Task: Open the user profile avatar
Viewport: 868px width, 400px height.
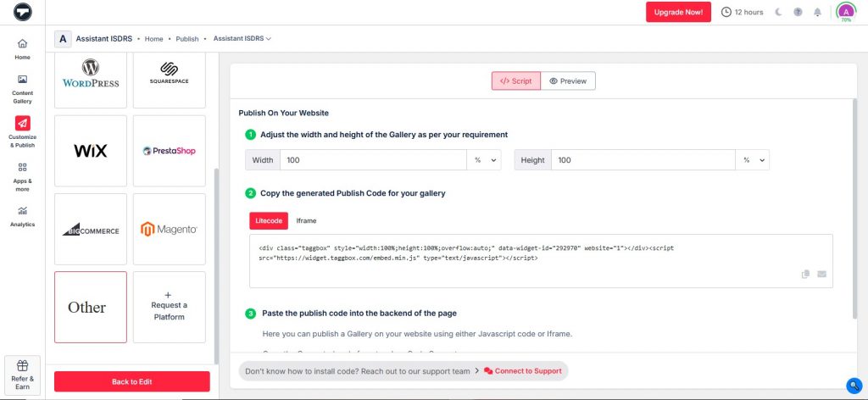Action: click(846, 12)
